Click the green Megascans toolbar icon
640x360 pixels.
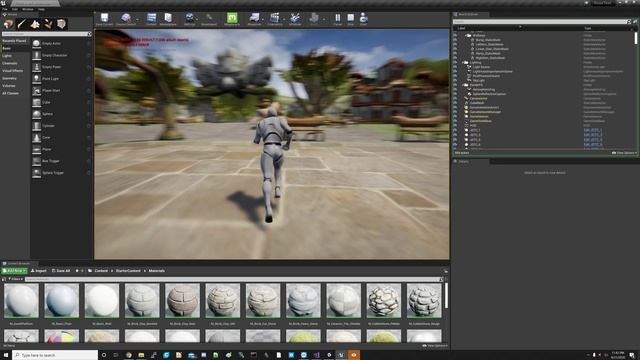pyautogui.click(x=232, y=18)
